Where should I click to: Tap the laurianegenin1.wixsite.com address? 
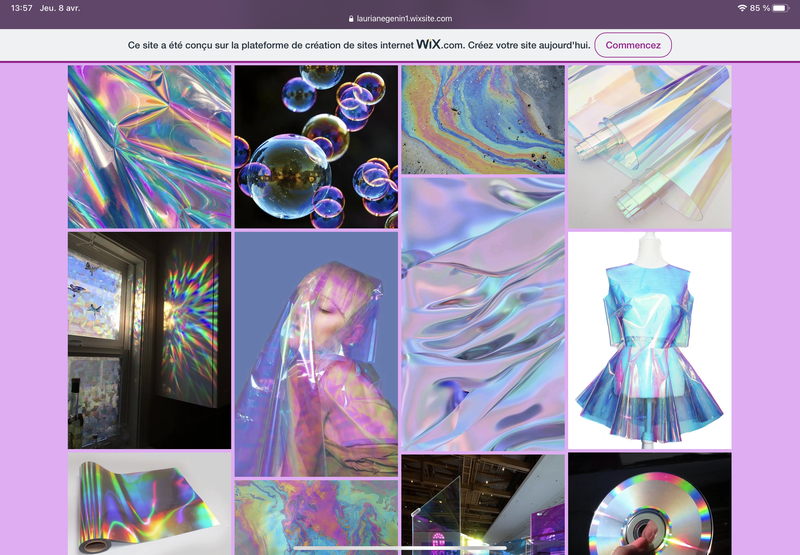[404, 18]
